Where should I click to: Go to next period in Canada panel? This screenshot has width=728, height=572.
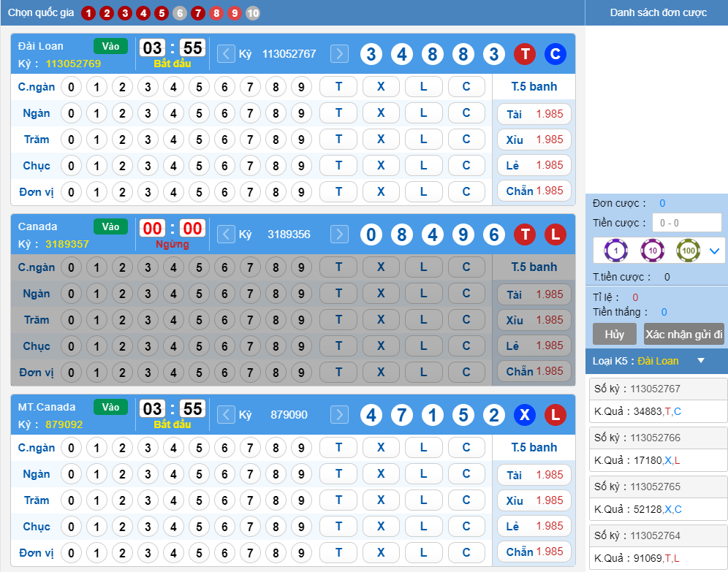coord(339,234)
